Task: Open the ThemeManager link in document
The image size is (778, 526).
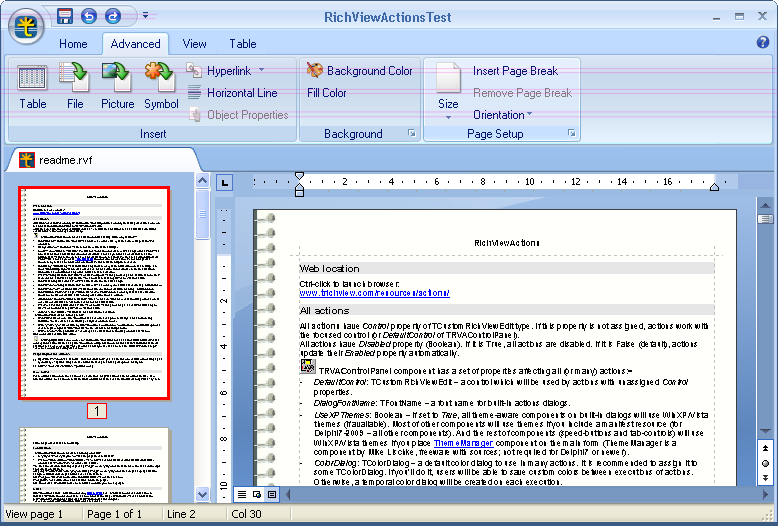Action: (x=463, y=443)
